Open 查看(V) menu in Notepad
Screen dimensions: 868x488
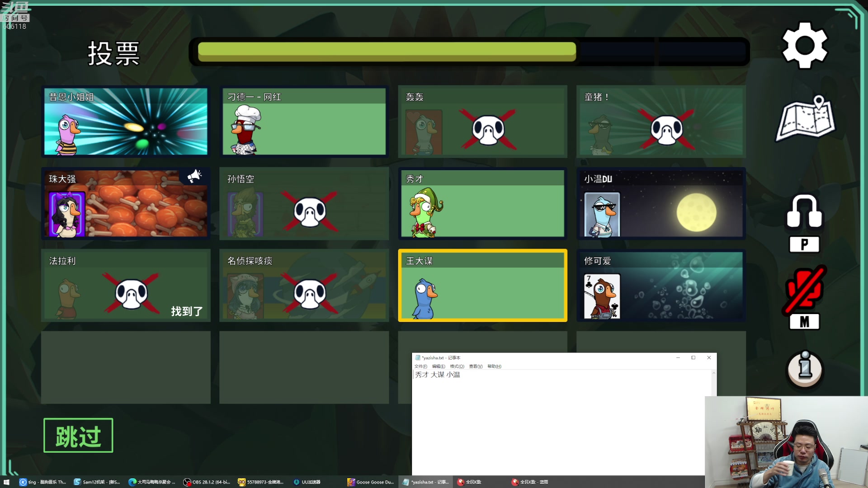pyautogui.click(x=476, y=366)
